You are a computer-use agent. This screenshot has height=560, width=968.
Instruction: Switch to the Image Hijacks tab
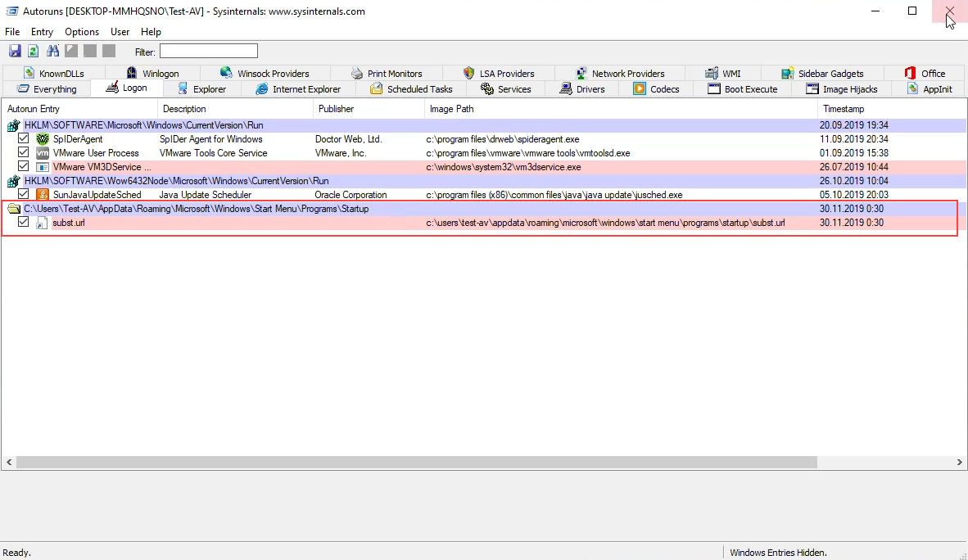(x=841, y=89)
